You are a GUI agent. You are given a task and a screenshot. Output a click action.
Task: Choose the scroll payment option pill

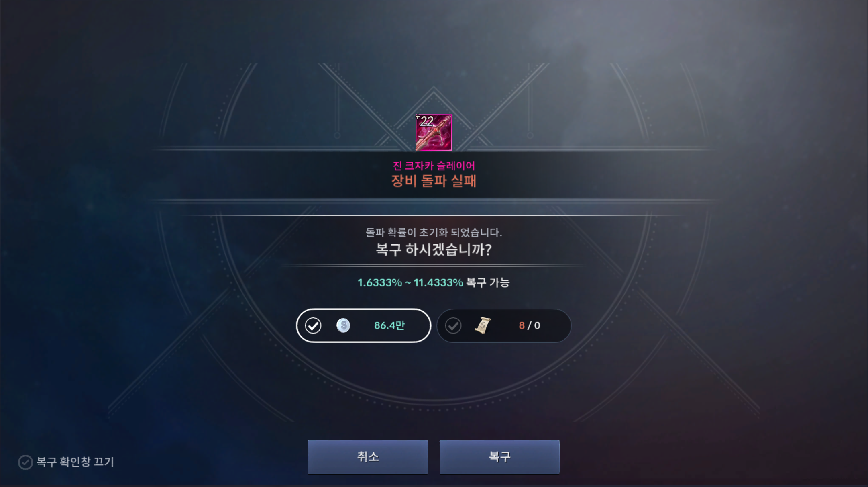(504, 325)
